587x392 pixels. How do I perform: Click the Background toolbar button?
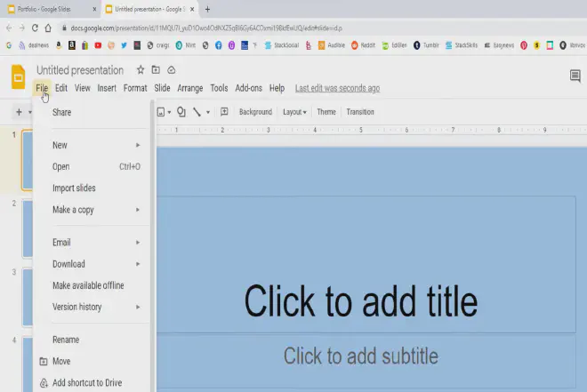pyautogui.click(x=255, y=112)
